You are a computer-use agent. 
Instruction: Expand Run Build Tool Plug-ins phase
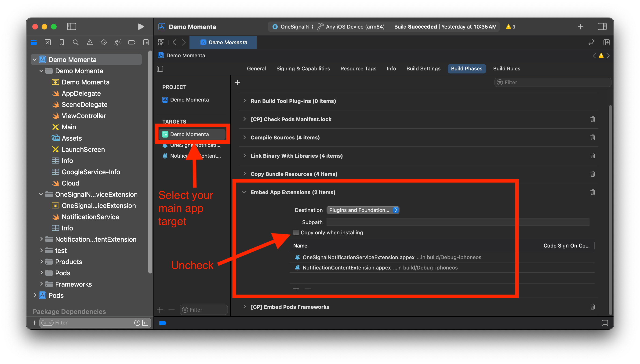244,101
